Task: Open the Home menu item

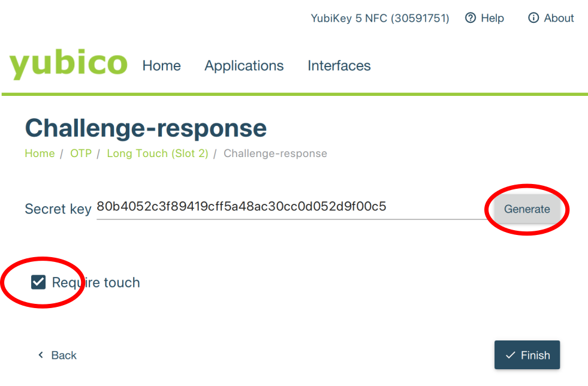Action: tap(161, 66)
